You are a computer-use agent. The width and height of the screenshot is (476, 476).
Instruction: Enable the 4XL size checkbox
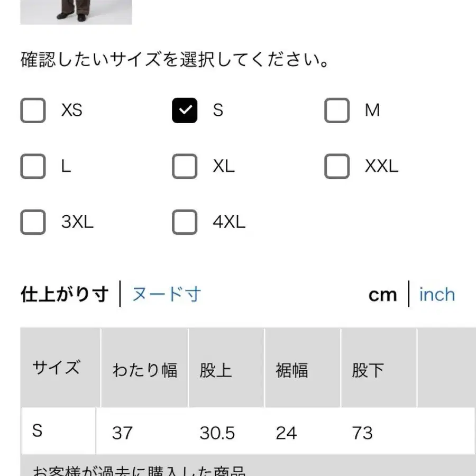coord(184,222)
